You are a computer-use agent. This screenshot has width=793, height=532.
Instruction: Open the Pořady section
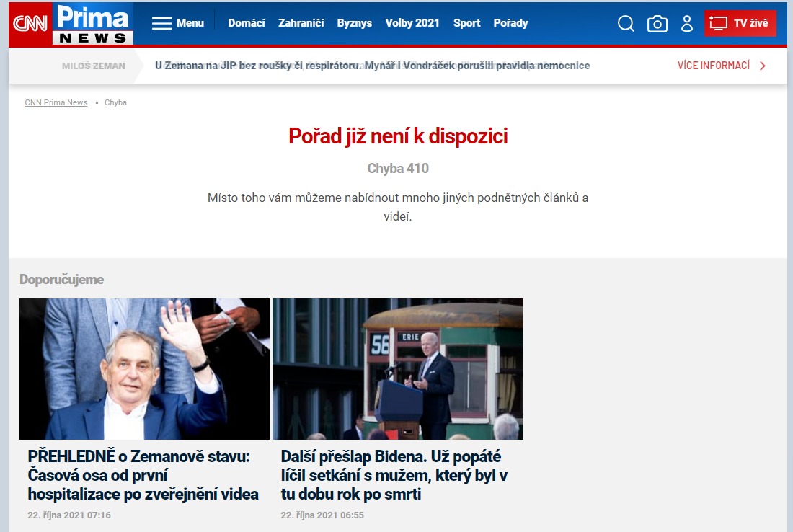pos(511,23)
